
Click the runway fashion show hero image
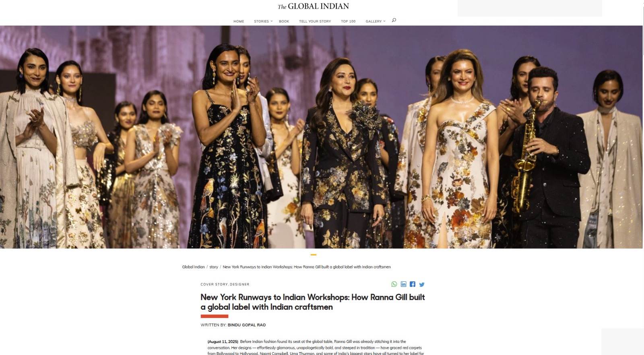point(321,137)
